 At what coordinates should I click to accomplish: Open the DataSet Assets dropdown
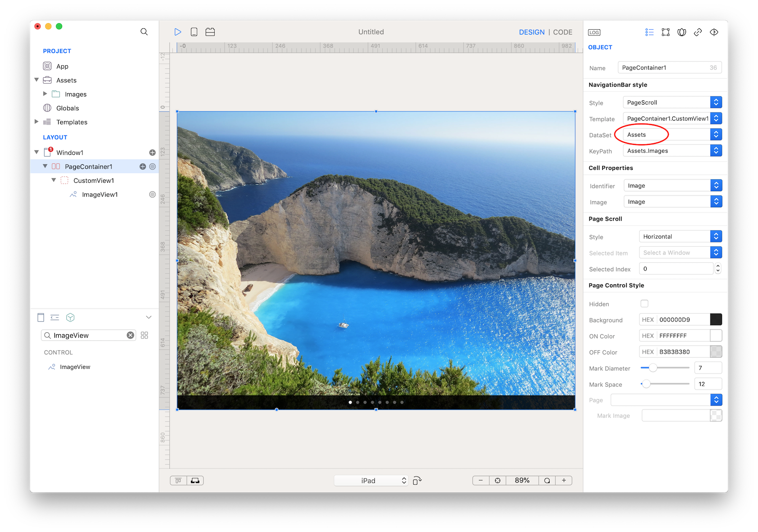click(672, 134)
